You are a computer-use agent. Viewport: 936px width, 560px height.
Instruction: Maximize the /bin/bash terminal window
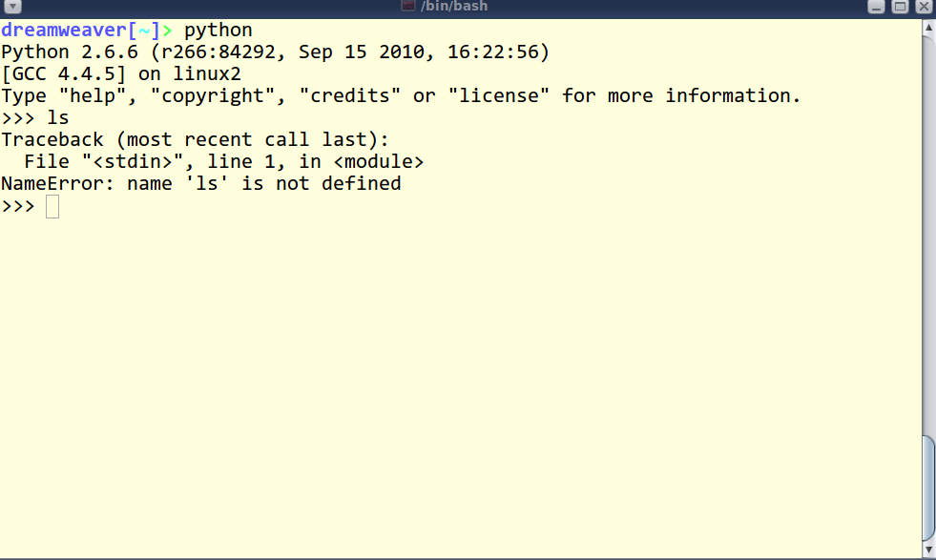tap(900, 7)
